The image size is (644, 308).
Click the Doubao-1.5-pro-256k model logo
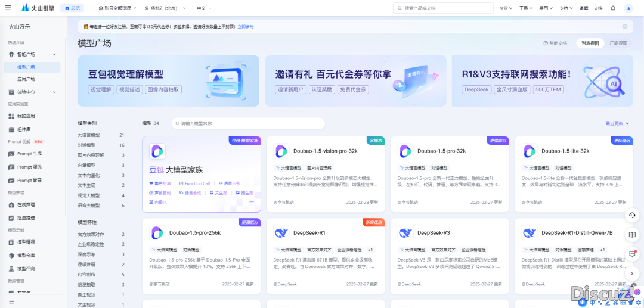(x=157, y=233)
